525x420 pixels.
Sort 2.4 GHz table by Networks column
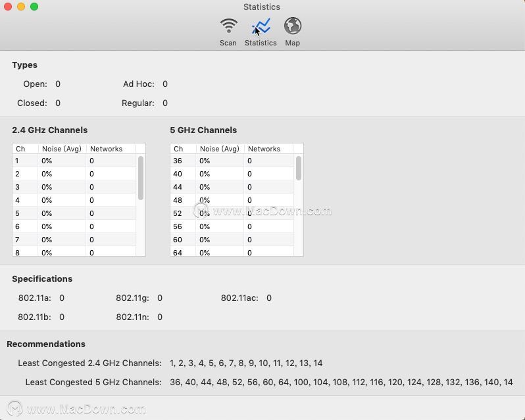point(111,149)
